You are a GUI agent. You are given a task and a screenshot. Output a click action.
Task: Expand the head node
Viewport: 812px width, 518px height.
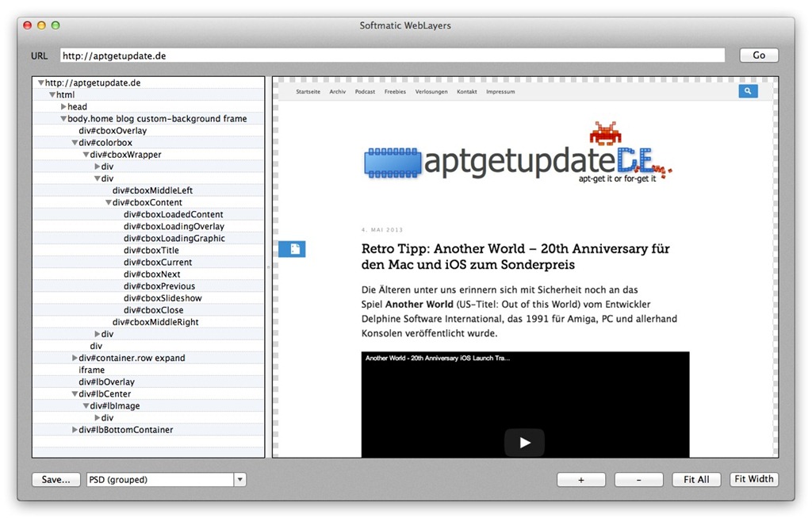pos(63,107)
